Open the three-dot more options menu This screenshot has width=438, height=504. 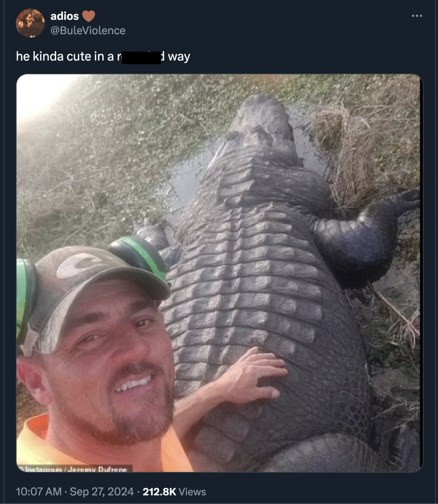[417, 16]
